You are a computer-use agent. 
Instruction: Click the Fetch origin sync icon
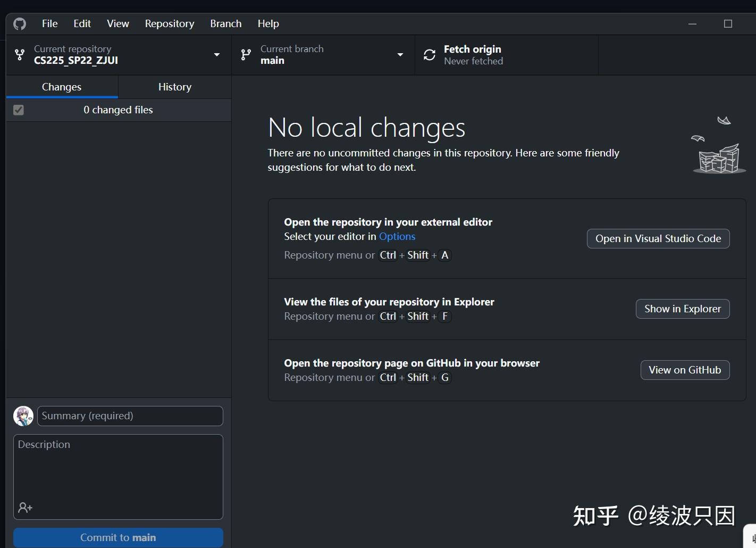point(429,55)
